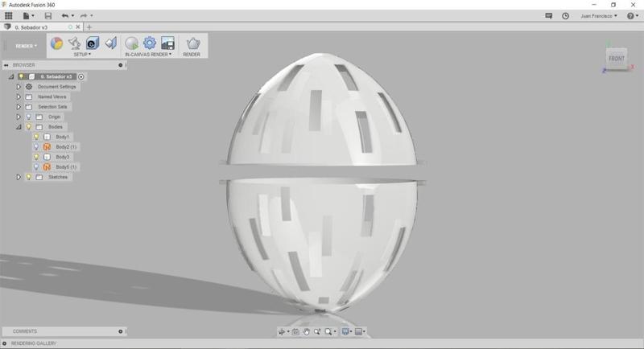Click the Body2 (1) orange body icon
644x349 pixels.
click(47, 147)
